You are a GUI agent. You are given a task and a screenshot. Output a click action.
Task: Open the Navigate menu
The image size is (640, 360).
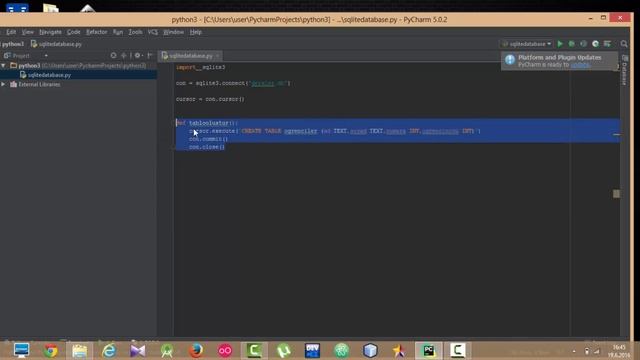click(x=50, y=32)
